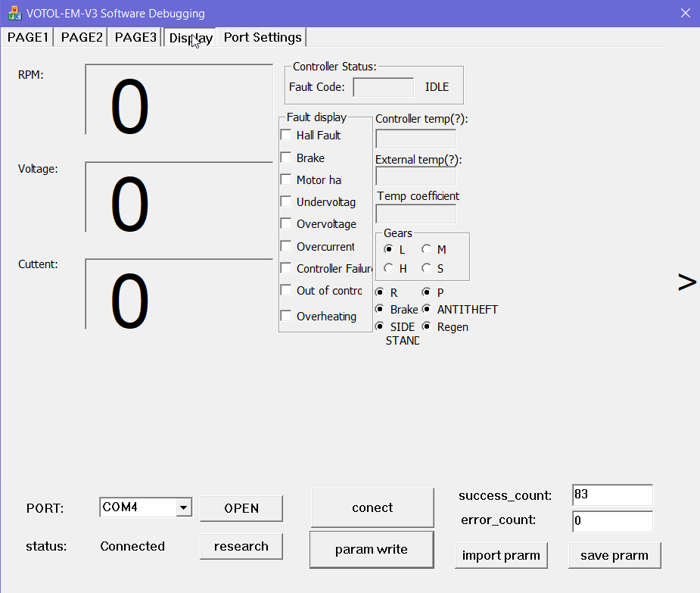
Task: Click the success_count input field
Action: click(x=612, y=495)
